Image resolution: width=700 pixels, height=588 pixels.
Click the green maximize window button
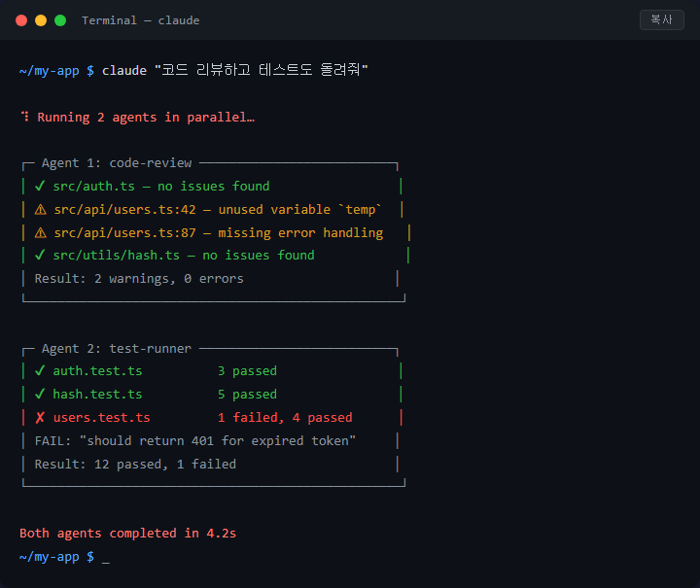[60, 20]
